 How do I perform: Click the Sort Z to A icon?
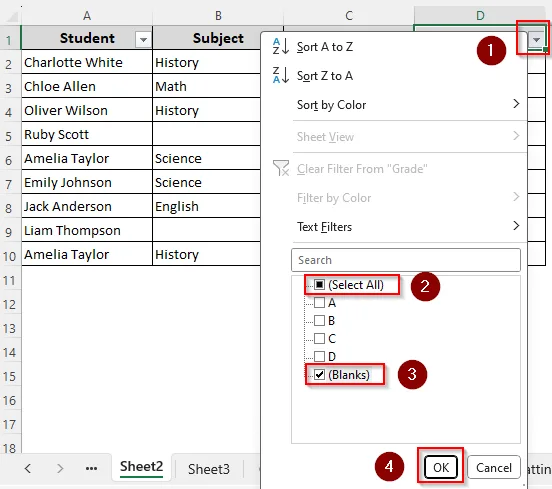click(x=281, y=75)
